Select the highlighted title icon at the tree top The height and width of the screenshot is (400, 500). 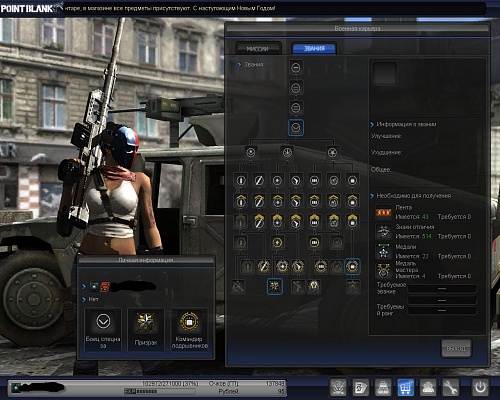click(x=296, y=127)
